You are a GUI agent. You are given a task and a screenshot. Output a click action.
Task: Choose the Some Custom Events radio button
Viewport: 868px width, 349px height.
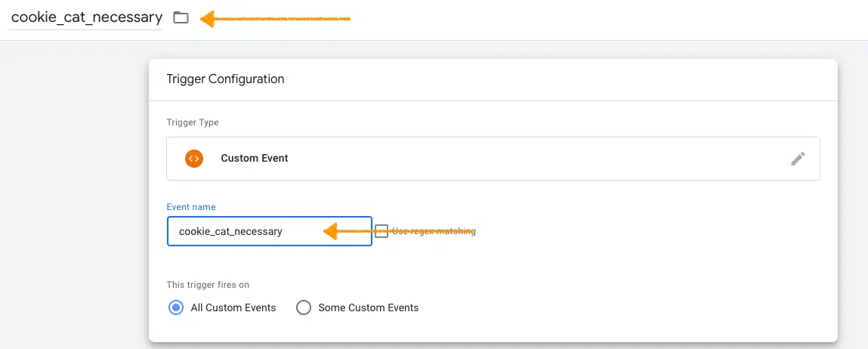coord(304,307)
